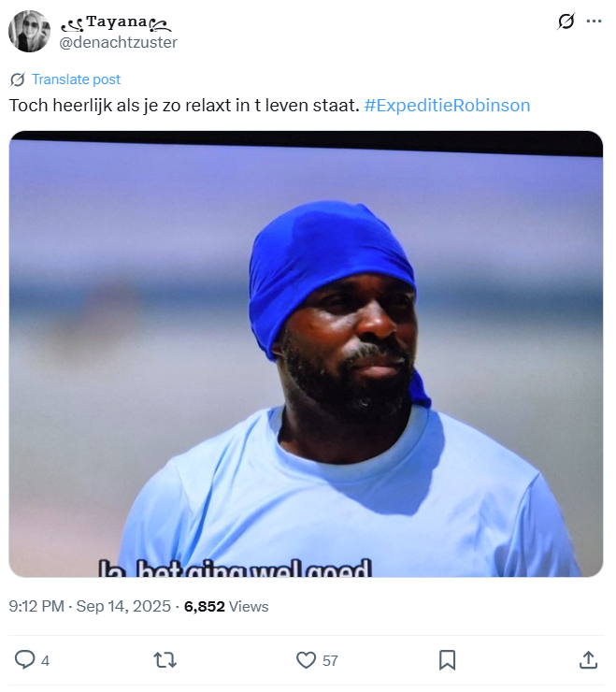Click the 57 likes count
This screenshot has width=616, height=692.
tap(330, 660)
